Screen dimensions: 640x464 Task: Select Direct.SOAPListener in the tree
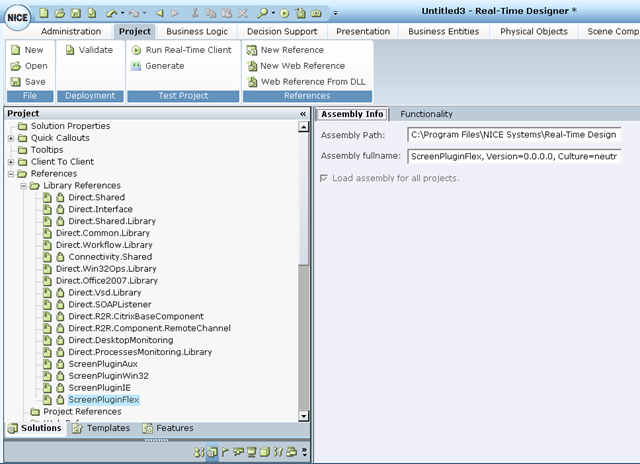pos(110,304)
